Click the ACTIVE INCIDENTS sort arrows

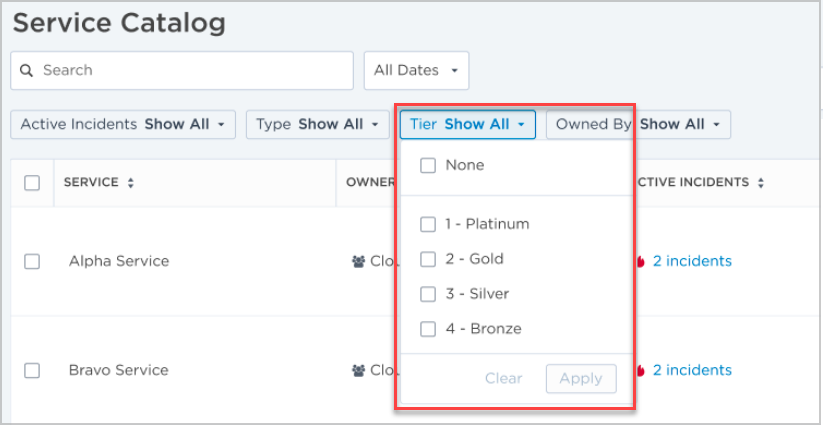point(761,183)
